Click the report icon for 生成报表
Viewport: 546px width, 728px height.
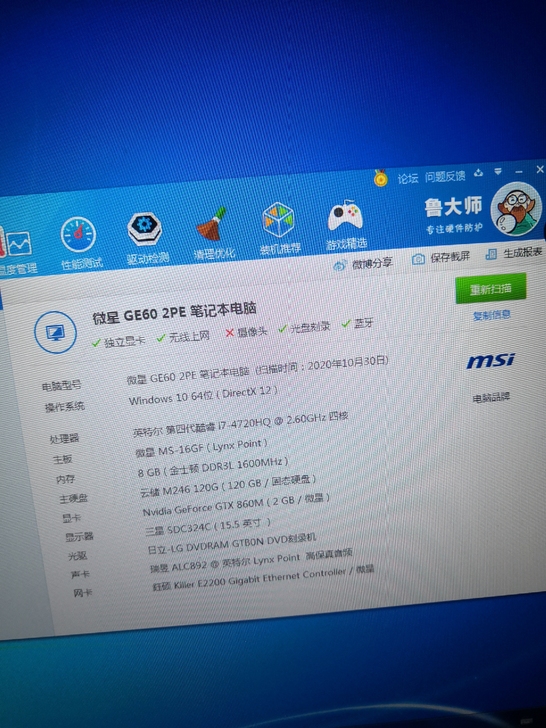(x=491, y=254)
